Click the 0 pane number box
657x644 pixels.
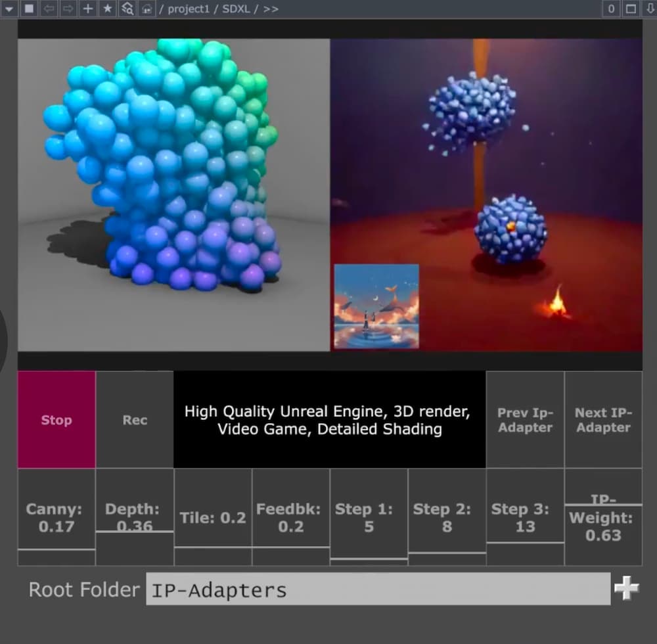click(611, 9)
